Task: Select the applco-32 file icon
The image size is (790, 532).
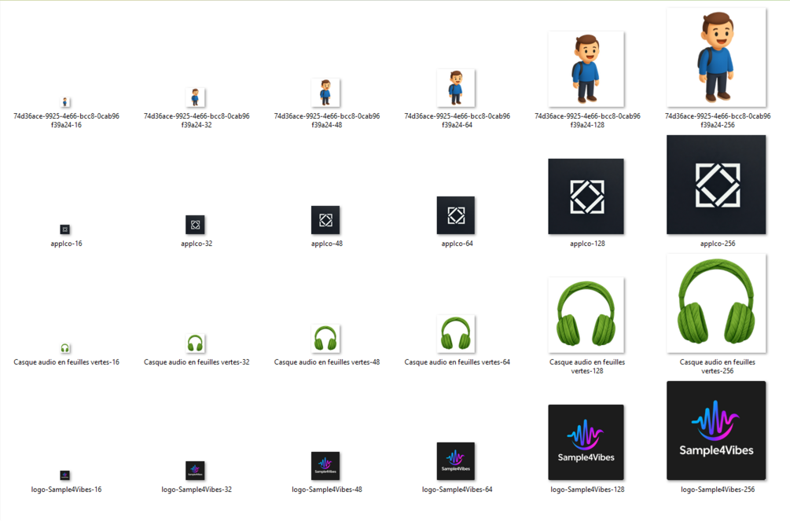Action: click(x=195, y=225)
